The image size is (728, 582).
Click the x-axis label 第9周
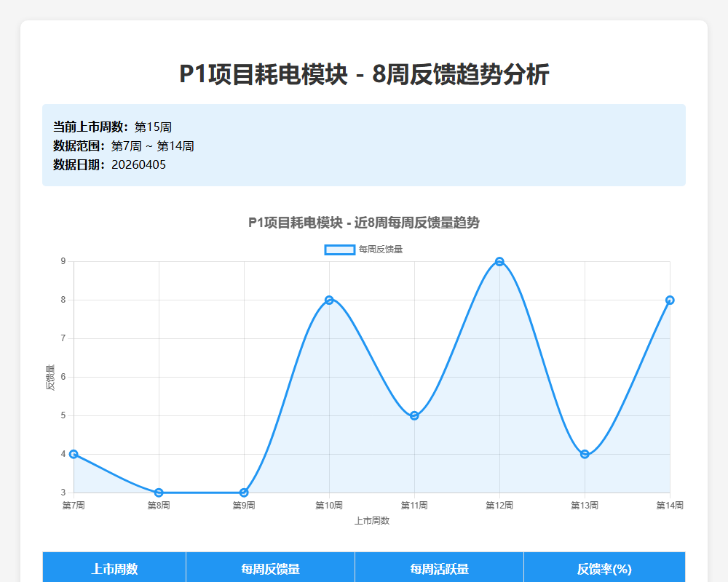pyautogui.click(x=244, y=506)
